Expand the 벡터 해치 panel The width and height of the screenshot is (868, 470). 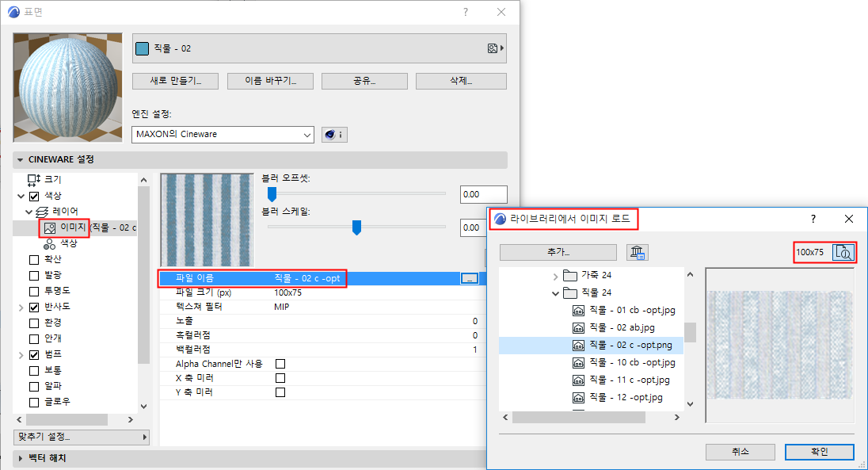[21, 458]
